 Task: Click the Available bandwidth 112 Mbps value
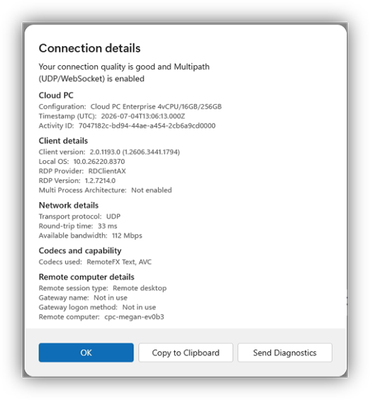pos(127,236)
